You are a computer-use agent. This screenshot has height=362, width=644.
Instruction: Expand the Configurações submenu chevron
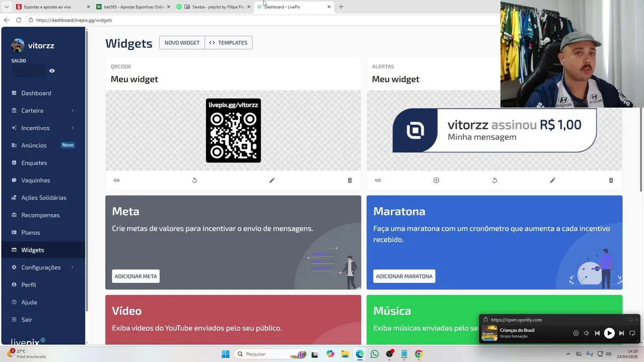[72, 267]
